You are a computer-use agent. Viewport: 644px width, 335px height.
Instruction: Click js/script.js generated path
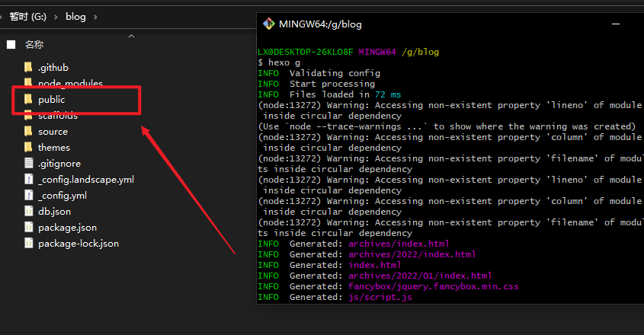click(380, 297)
